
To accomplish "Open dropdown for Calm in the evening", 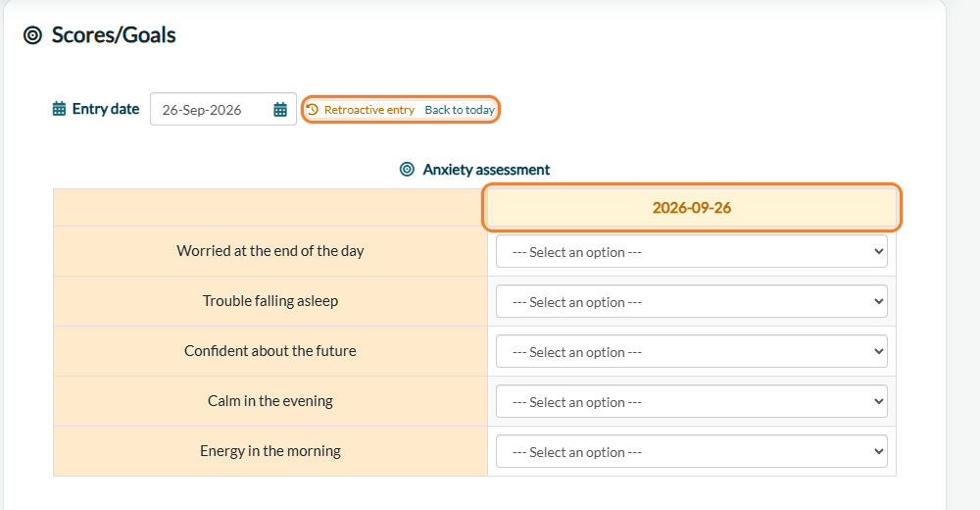I will pos(691,402).
